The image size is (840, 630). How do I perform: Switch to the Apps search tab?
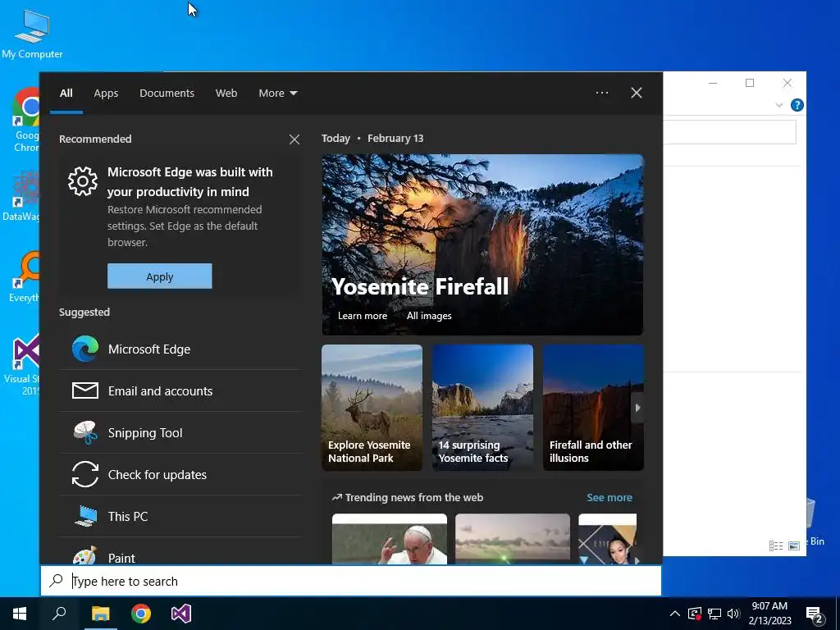point(106,94)
